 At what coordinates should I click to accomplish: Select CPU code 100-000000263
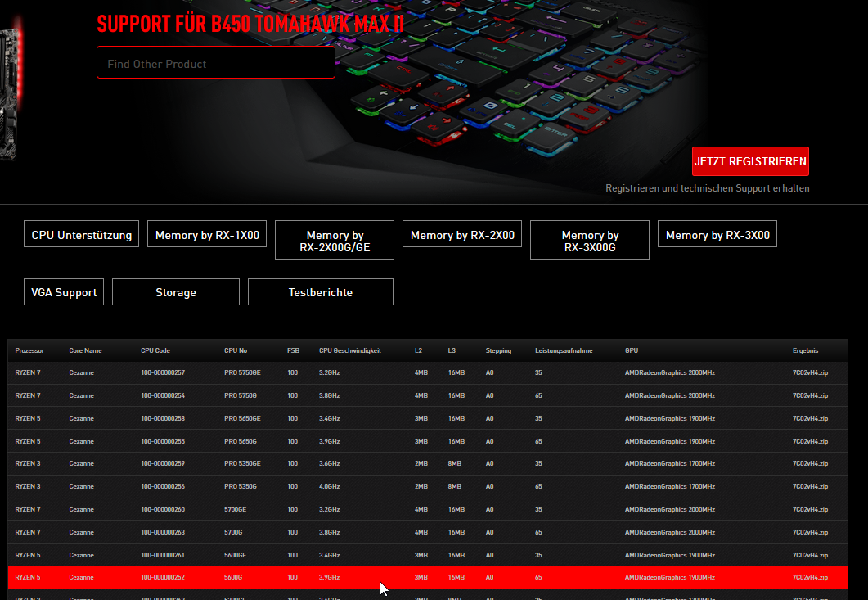tap(163, 532)
